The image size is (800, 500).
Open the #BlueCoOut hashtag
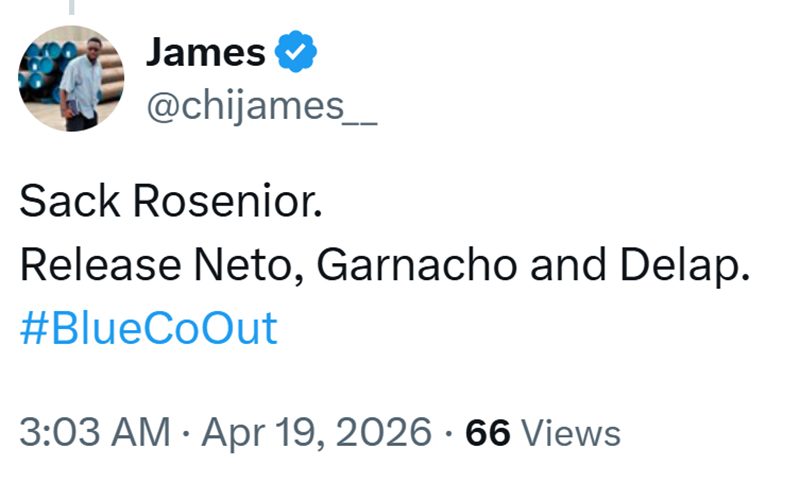click(x=148, y=328)
